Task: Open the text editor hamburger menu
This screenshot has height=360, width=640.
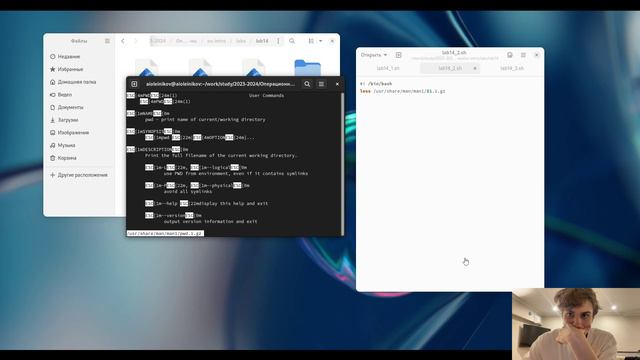Action: pos(523,55)
